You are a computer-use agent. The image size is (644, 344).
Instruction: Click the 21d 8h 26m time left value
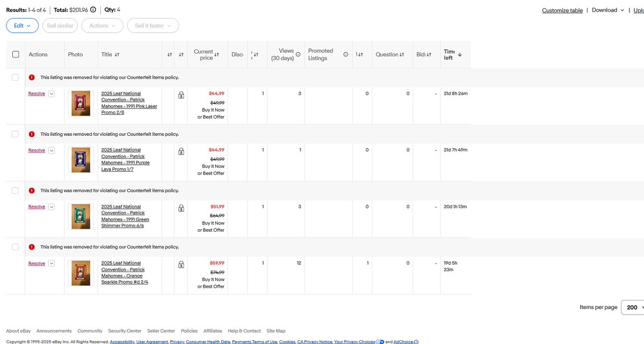click(x=456, y=93)
